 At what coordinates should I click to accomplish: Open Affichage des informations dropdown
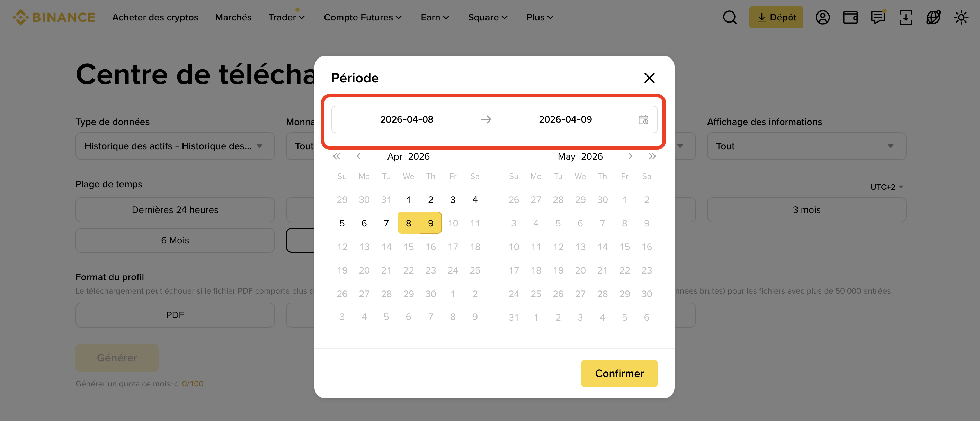(x=806, y=146)
